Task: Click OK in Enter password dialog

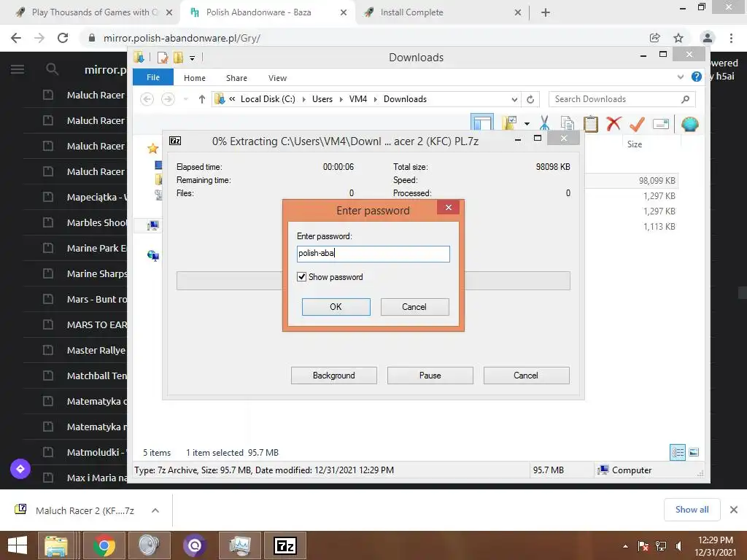Action: tap(336, 307)
